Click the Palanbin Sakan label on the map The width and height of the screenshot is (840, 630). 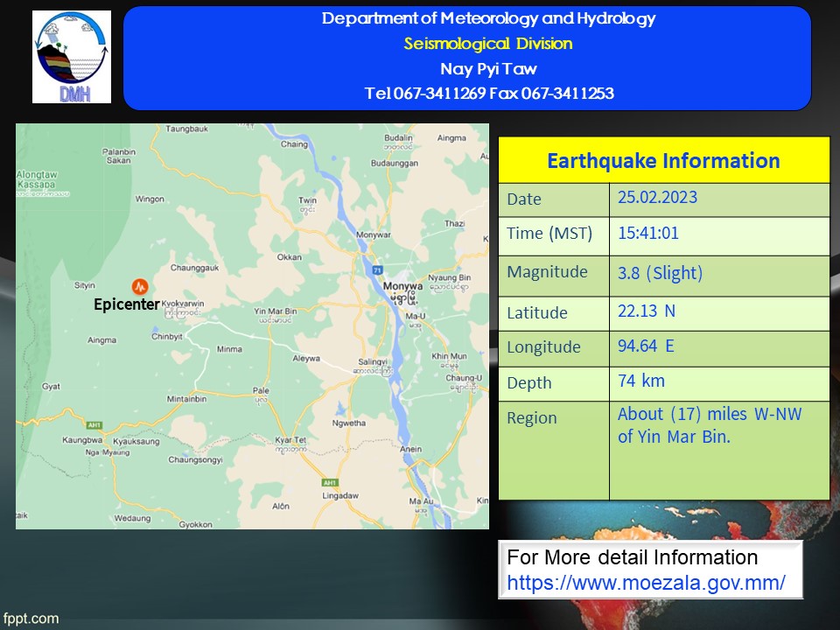coord(119,156)
